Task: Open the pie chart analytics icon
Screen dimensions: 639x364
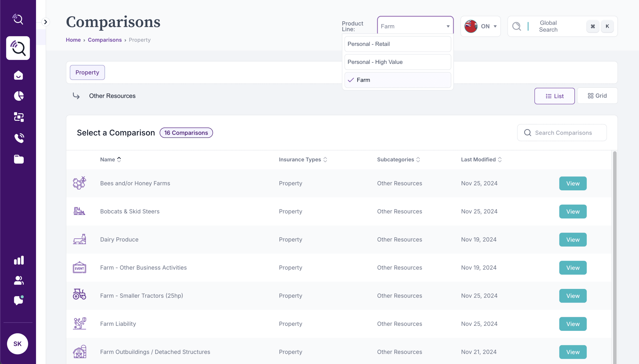Action: click(x=18, y=96)
